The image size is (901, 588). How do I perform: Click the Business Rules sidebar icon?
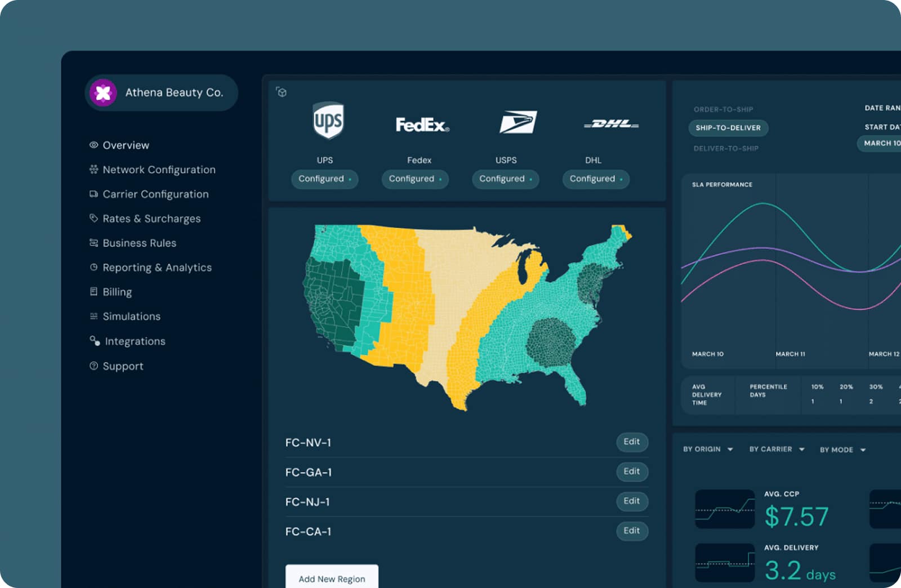93,243
